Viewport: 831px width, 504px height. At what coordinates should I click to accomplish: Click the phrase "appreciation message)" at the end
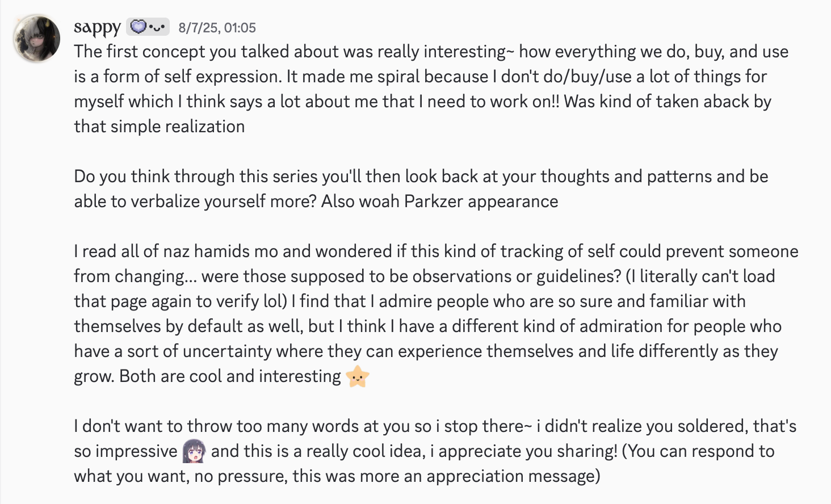coord(513,476)
